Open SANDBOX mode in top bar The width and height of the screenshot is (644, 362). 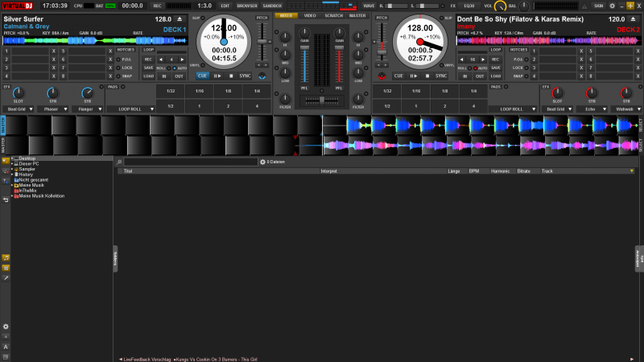pos(272,6)
